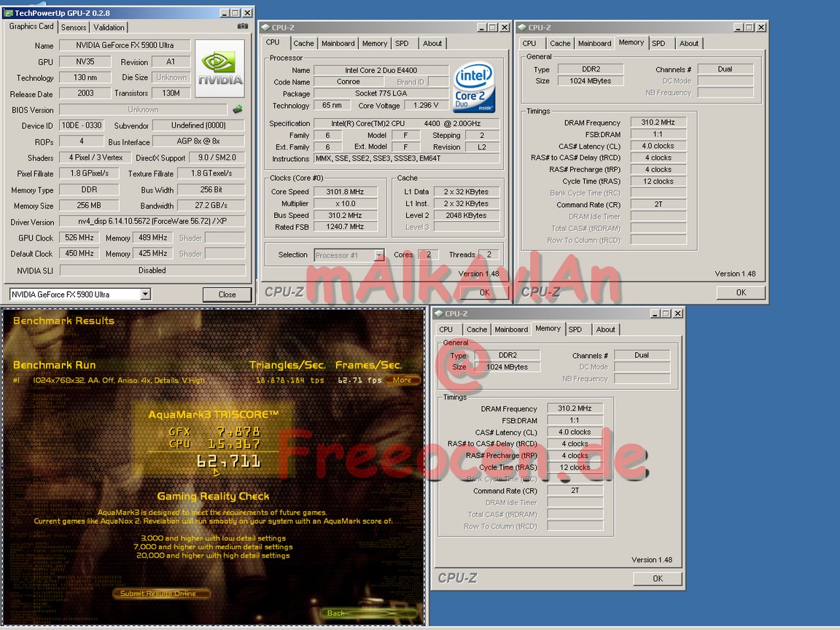The image size is (840, 630).
Task: Open Cache tab in top-right CPU-Z window
Action: [560, 44]
